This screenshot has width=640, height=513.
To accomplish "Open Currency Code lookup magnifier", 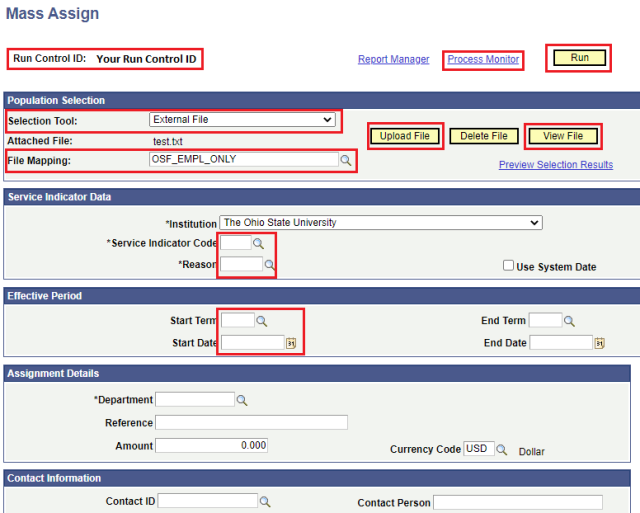I will pos(502,450).
